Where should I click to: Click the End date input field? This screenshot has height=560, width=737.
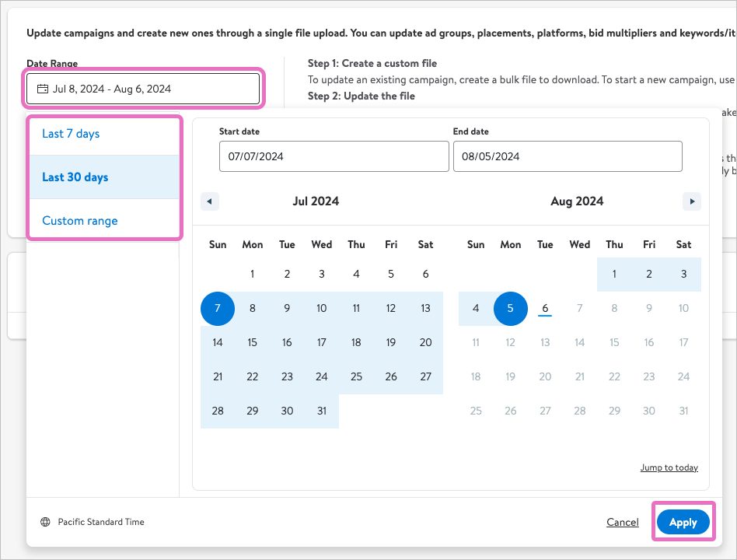click(x=567, y=156)
